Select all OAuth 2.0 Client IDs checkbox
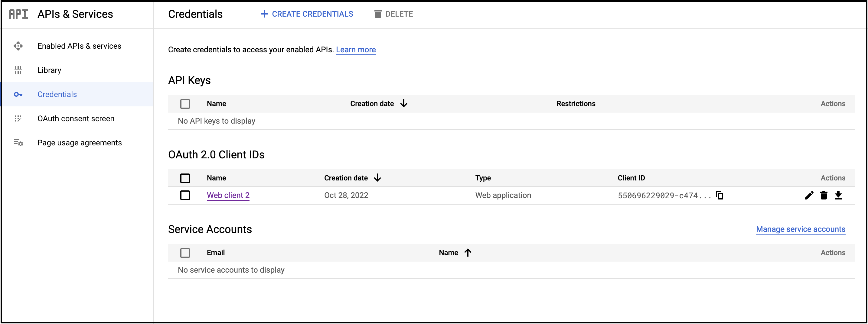 pos(185,178)
